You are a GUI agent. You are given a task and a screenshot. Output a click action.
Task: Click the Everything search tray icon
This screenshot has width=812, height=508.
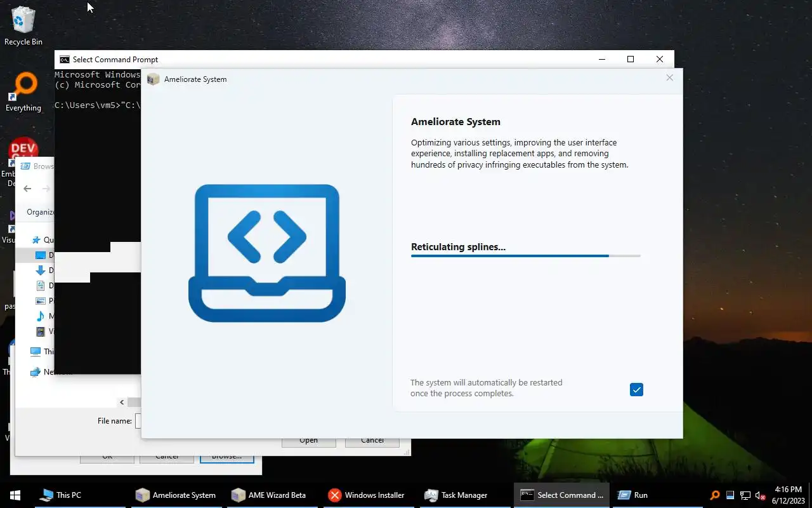coord(715,495)
